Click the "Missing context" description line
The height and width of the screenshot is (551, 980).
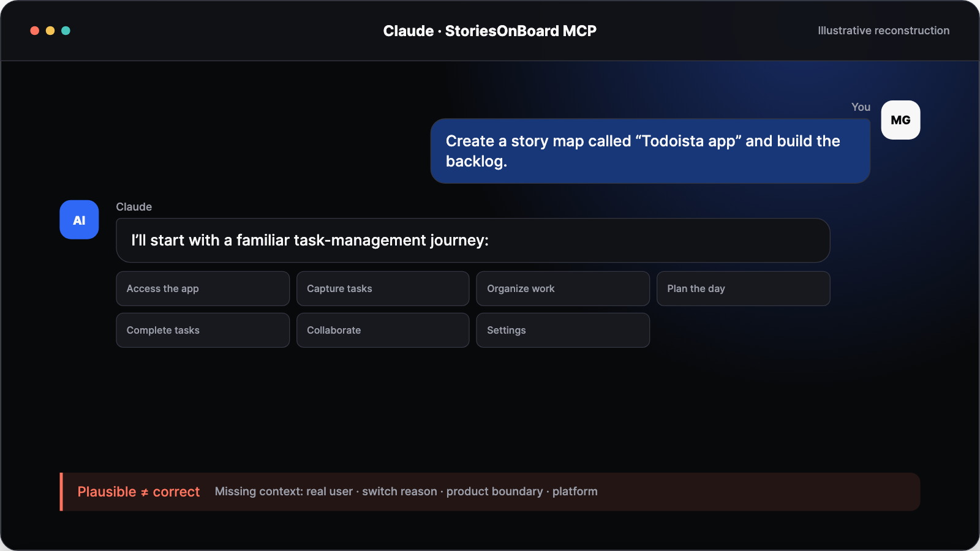tap(406, 492)
